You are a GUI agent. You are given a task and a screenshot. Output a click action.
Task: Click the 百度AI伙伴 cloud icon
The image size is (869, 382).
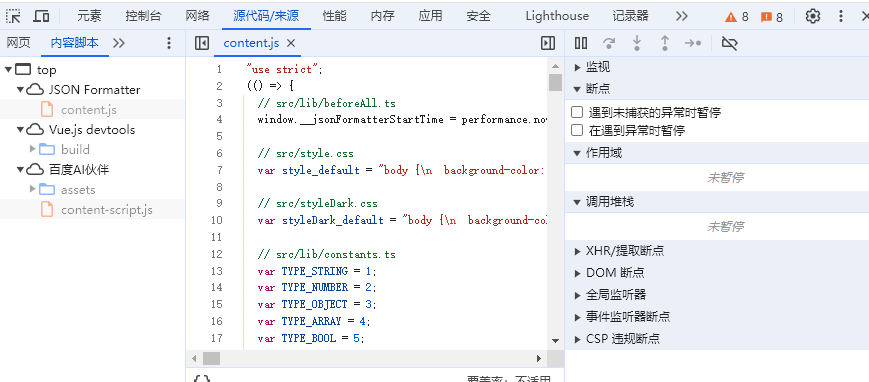tap(35, 169)
